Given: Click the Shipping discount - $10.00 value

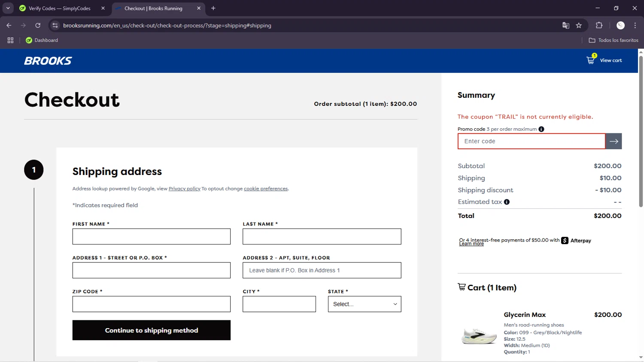Looking at the screenshot, I should click(x=608, y=190).
